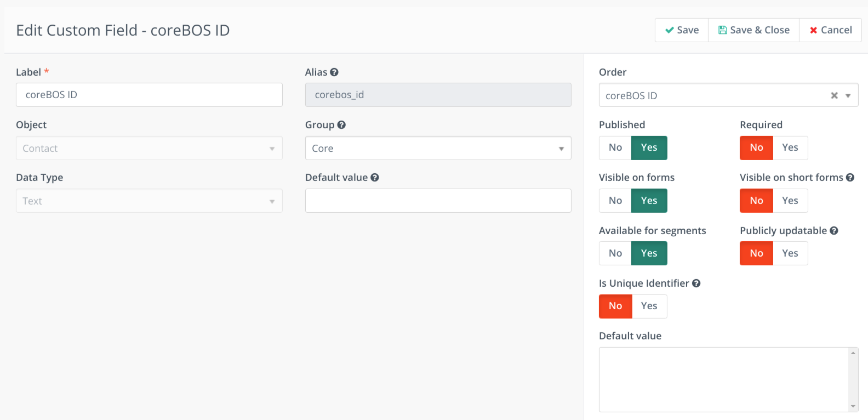868x420 pixels.
Task: Set Publicly updatable to Yes
Action: (790, 253)
